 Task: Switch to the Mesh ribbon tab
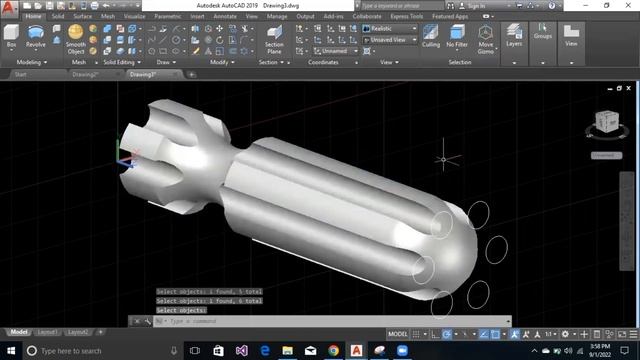(108, 16)
